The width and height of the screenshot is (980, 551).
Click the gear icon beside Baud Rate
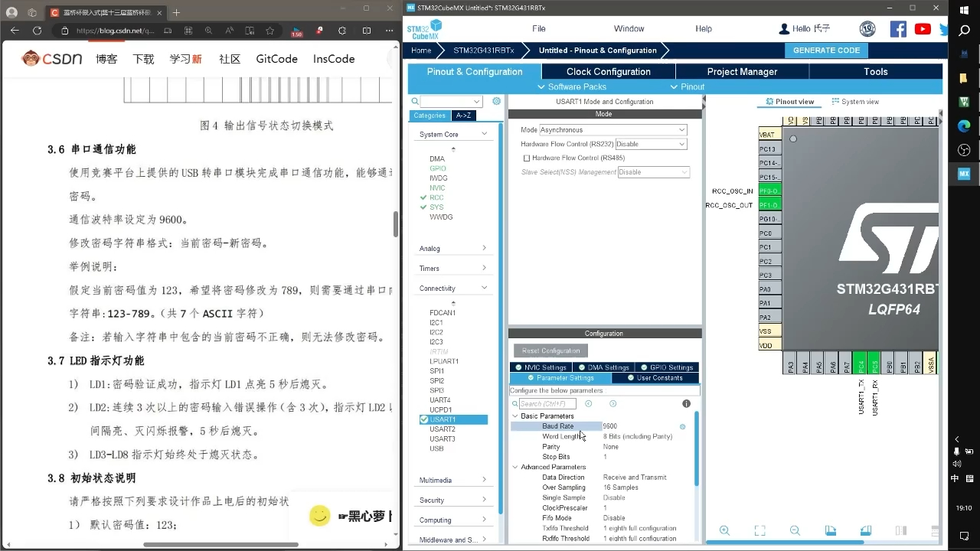[x=682, y=426]
